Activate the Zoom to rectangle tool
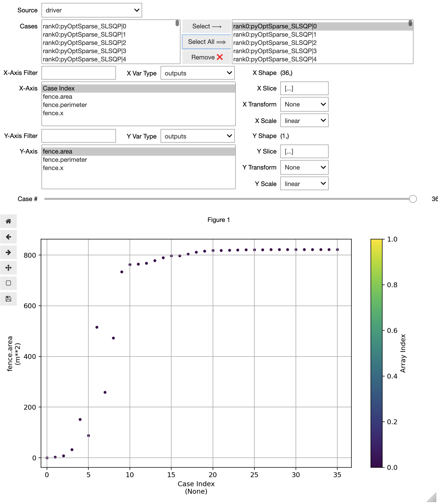The width and height of the screenshot is (438, 504). (8, 284)
